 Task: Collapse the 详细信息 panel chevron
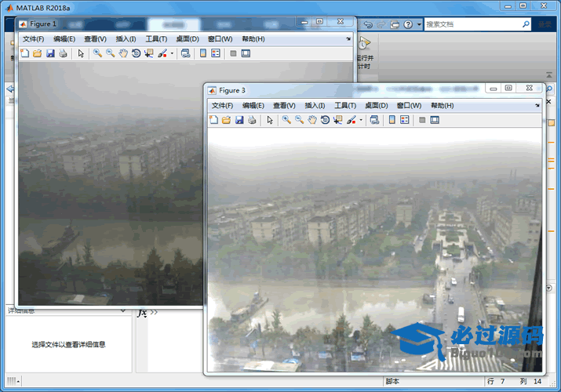(122, 310)
